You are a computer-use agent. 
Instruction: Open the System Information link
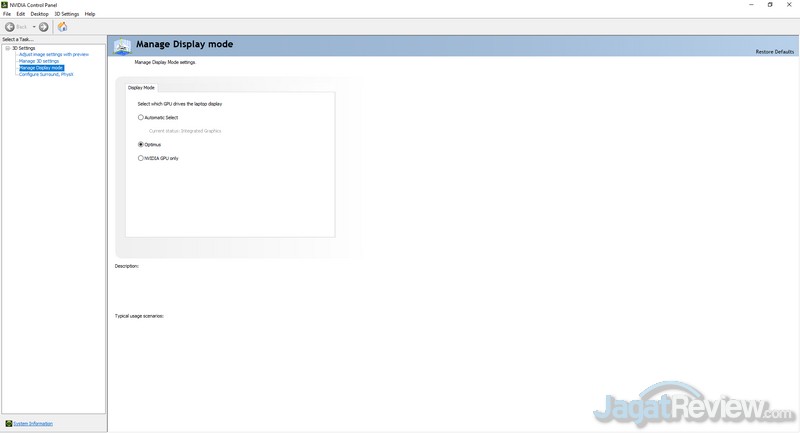coord(33,424)
